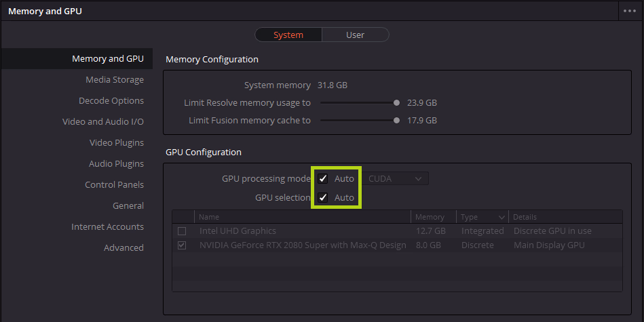The image size is (644, 322).
Task: Uncheck NVIDIA GeForce RTX 2080 checkbox
Action: coord(182,245)
